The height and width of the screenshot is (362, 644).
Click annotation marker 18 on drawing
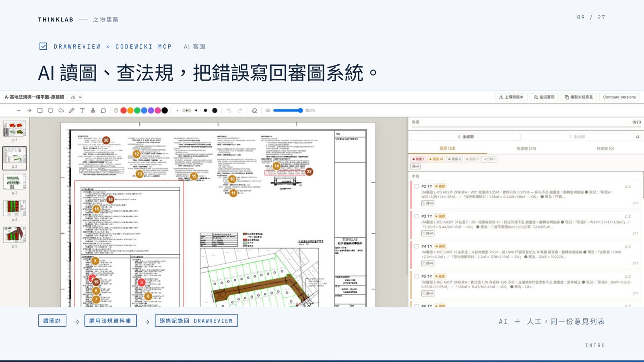pos(110,199)
